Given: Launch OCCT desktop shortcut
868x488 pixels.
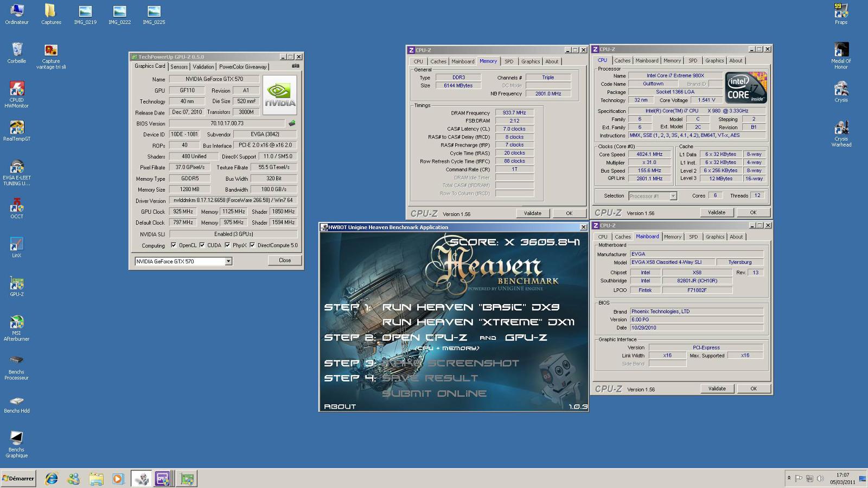Looking at the screenshot, I should (17, 208).
